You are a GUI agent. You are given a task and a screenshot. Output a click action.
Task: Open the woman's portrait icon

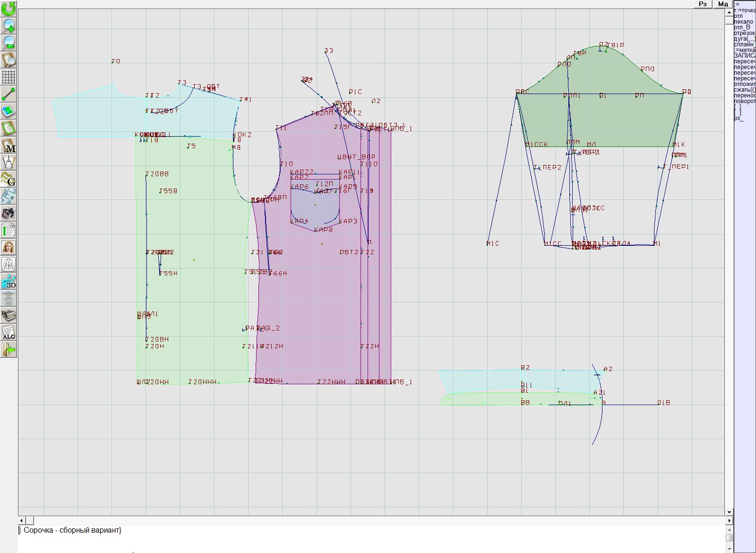click(x=9, y=247)
